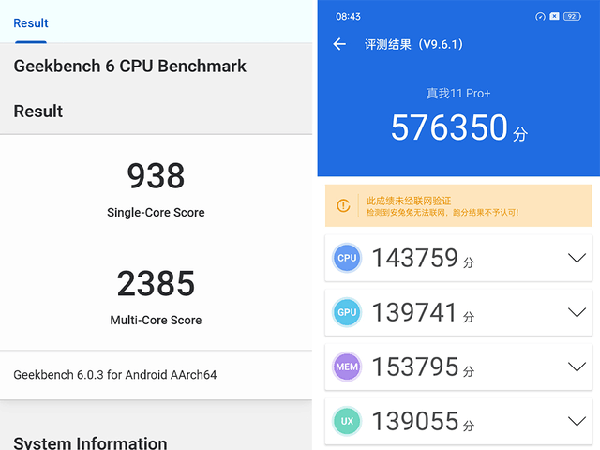Click the Geekbench 6.0.3 version row
600x450 pixels.
click(115, 375)
